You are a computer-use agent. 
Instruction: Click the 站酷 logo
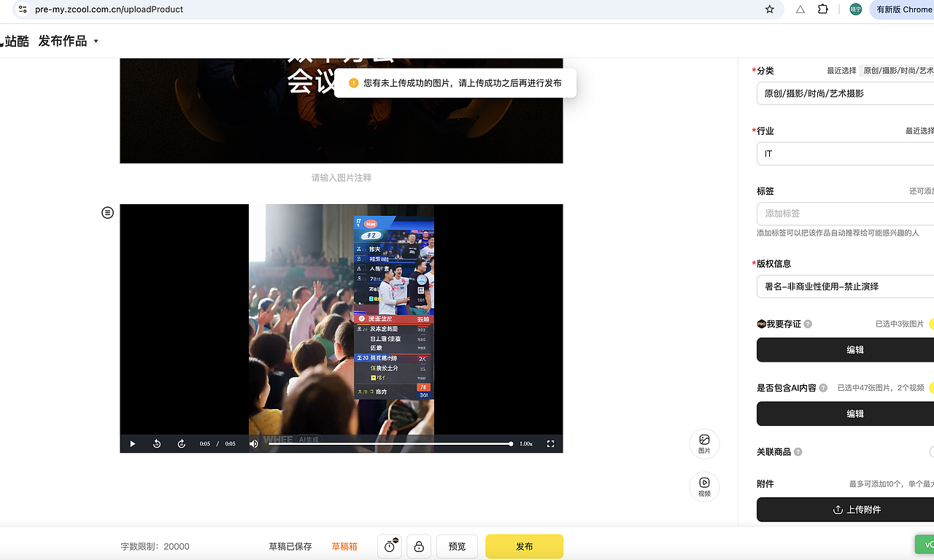coord(15,41)
